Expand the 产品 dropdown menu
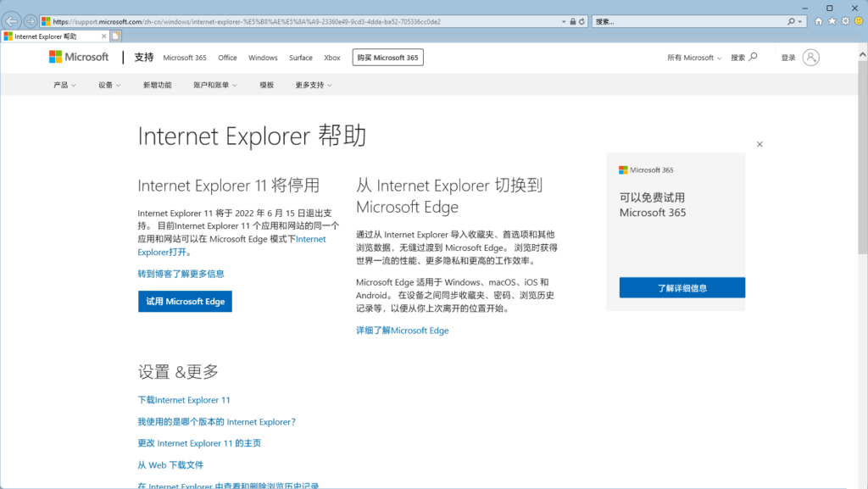The height and width of the screenshot is (489, 868). [64, 85]
